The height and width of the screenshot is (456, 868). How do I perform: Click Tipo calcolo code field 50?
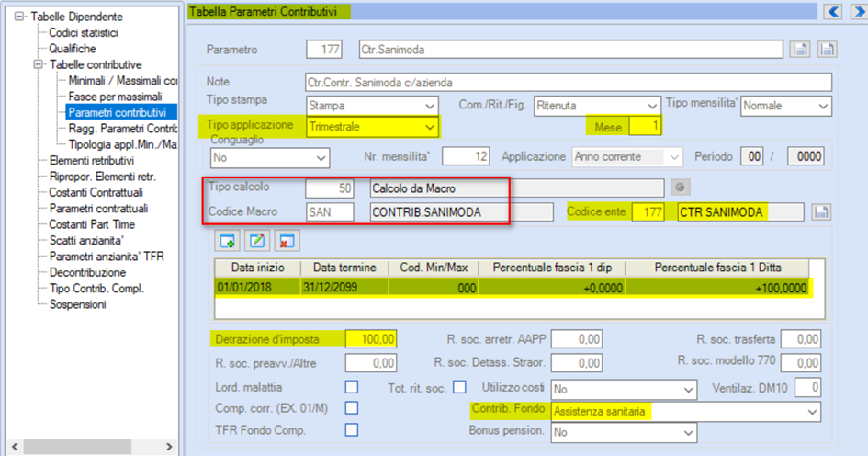click(330, 188)
